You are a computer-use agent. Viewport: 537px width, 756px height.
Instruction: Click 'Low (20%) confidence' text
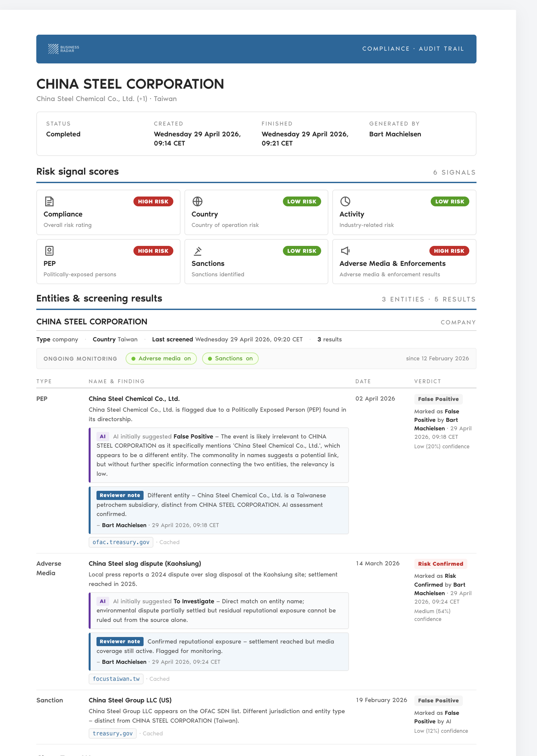coord(442,446)
